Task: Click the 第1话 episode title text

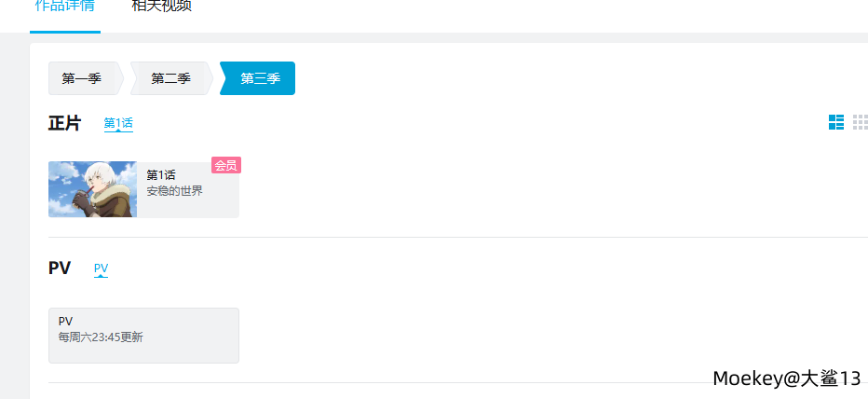Action: pos(161,175)
